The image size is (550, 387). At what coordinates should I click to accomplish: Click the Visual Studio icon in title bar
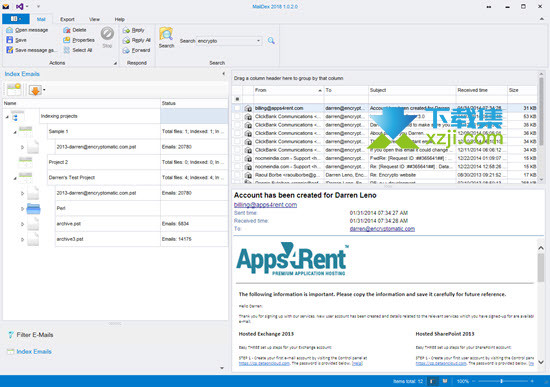click(x=20, y=6)
